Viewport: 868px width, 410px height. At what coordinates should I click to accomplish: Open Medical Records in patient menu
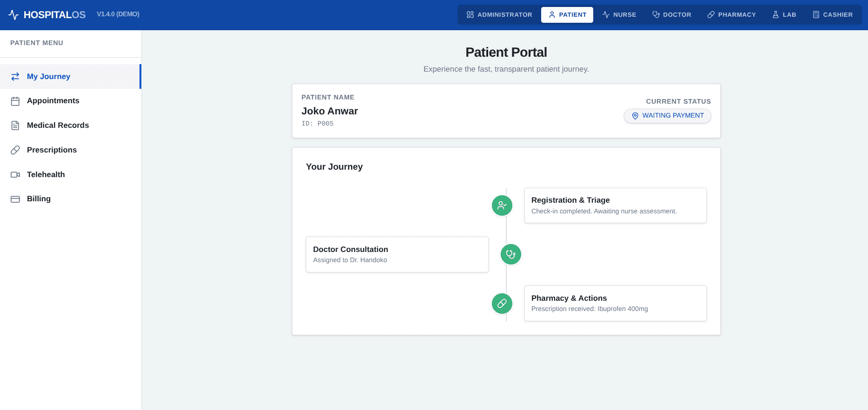tap(71, 126)
